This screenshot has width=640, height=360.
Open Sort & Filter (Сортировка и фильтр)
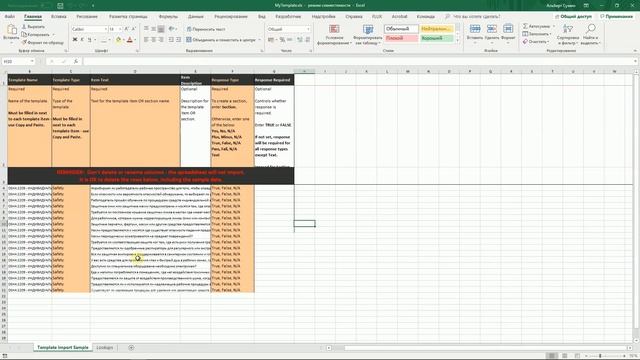pyautogui.click(x=568, y=34)
